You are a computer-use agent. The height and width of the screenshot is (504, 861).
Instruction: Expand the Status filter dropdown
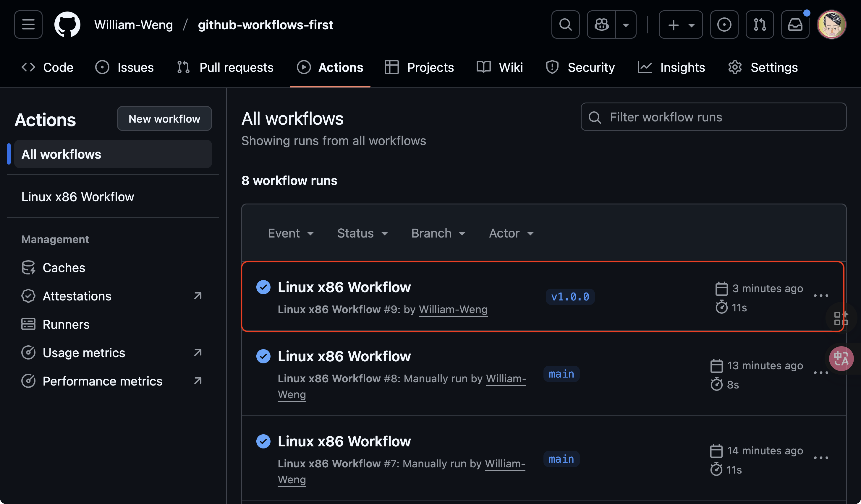pyautogui.click(x=362, y=234)
